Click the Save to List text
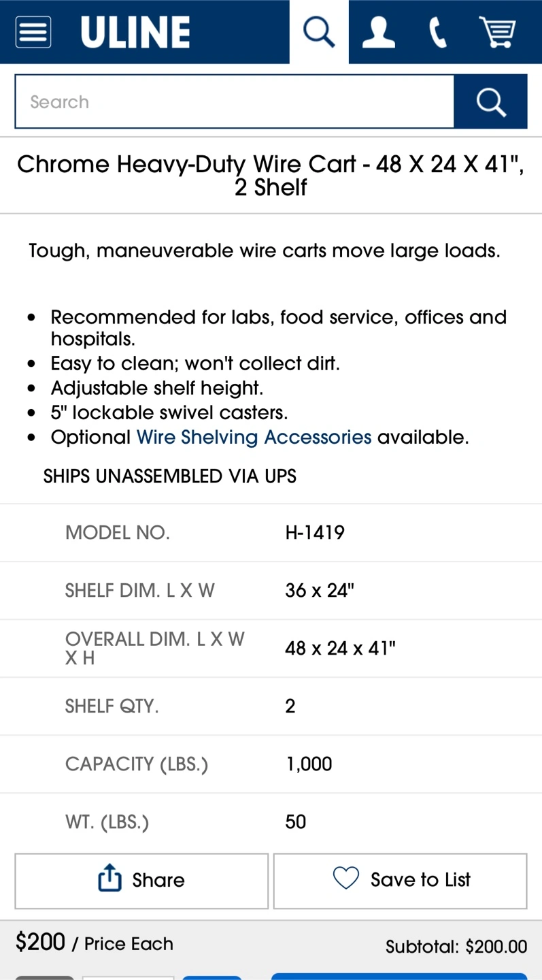Image resolution: width=542 pixels, height=980 pixels. 420,880
